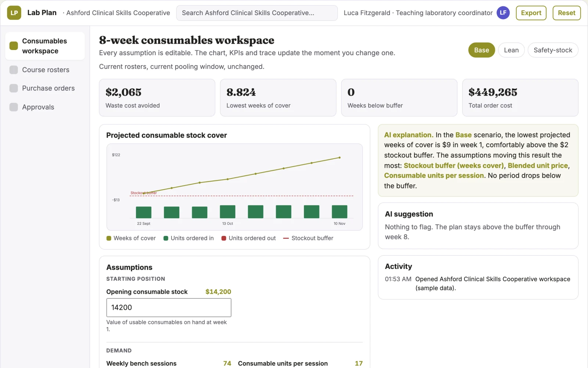Click the Purchase orders sidebar icon
Image resolution: width=588 pixels, height=368 pixels.
14,88
